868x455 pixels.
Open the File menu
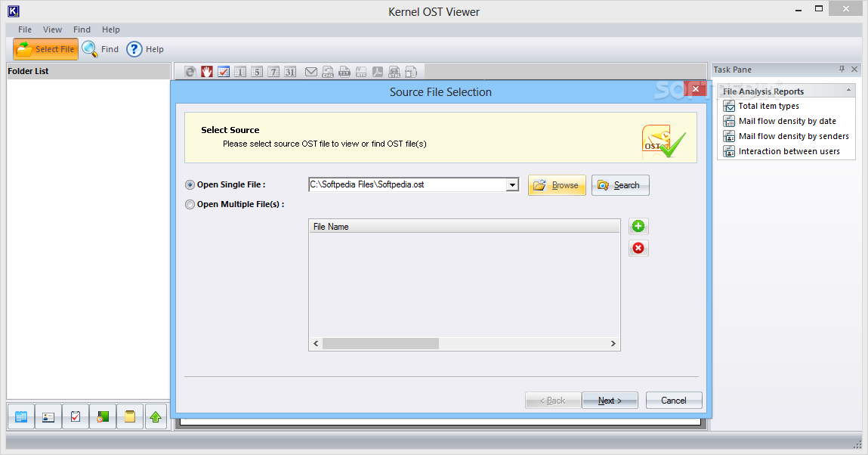[x=25, y=29]
